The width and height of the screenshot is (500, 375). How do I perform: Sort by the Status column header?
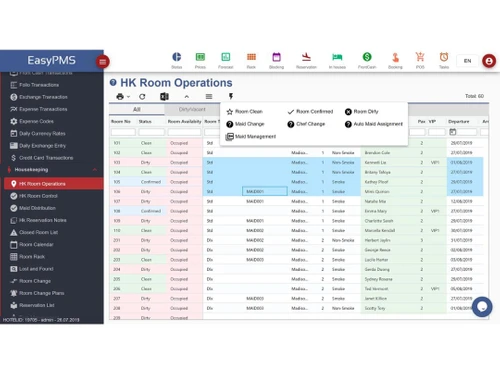point(145,122)
